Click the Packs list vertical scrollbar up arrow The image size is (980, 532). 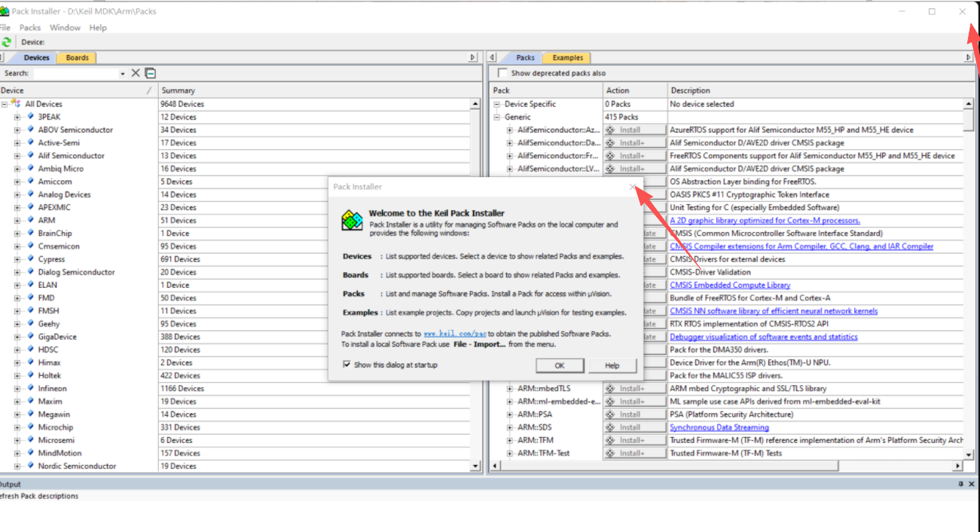(x=969, y=104)
